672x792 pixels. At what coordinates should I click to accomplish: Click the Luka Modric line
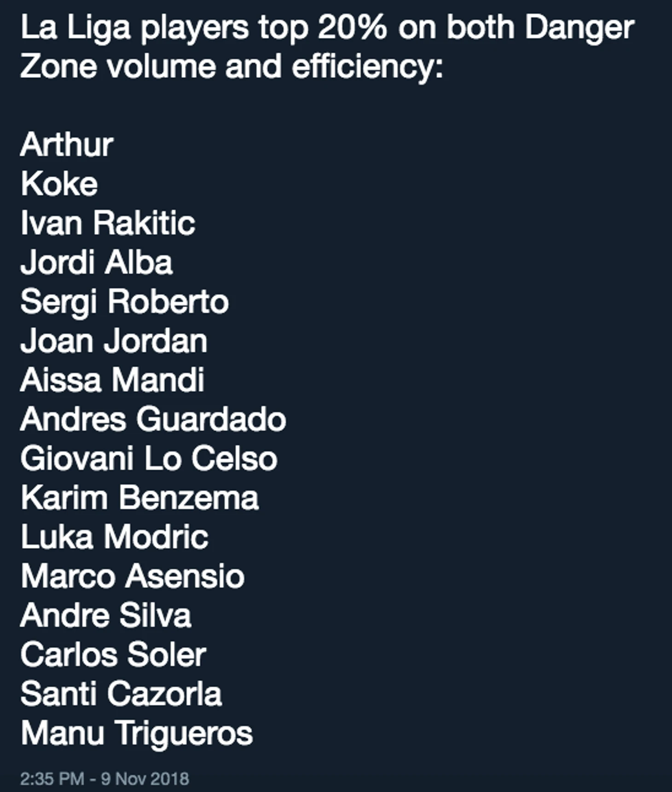[114, 537]
